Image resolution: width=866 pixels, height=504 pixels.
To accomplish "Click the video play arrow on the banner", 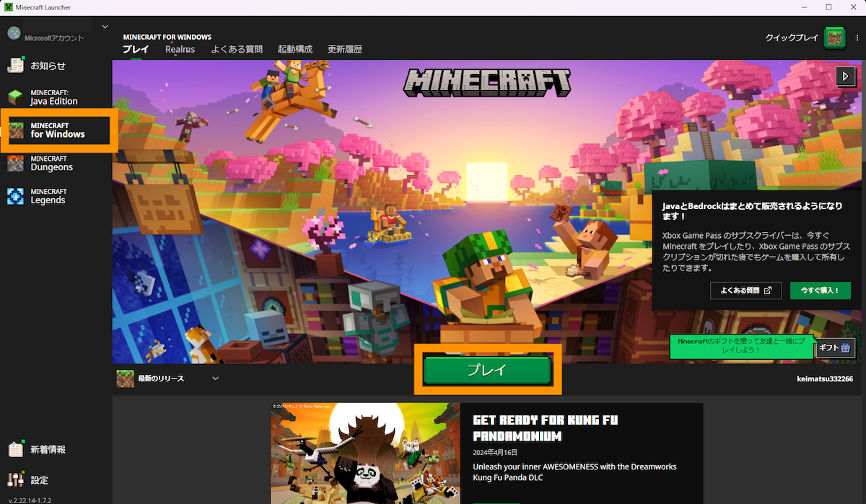I will coord(846,76).
